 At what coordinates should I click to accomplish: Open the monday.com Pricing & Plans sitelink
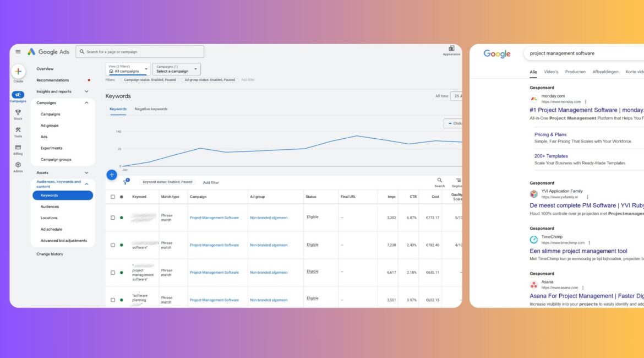click(550, 134)
